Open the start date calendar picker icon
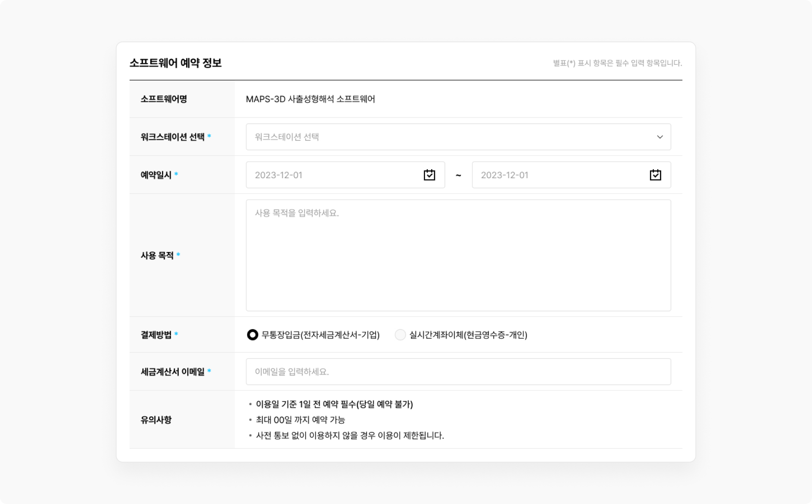 [x=429, y=175]
